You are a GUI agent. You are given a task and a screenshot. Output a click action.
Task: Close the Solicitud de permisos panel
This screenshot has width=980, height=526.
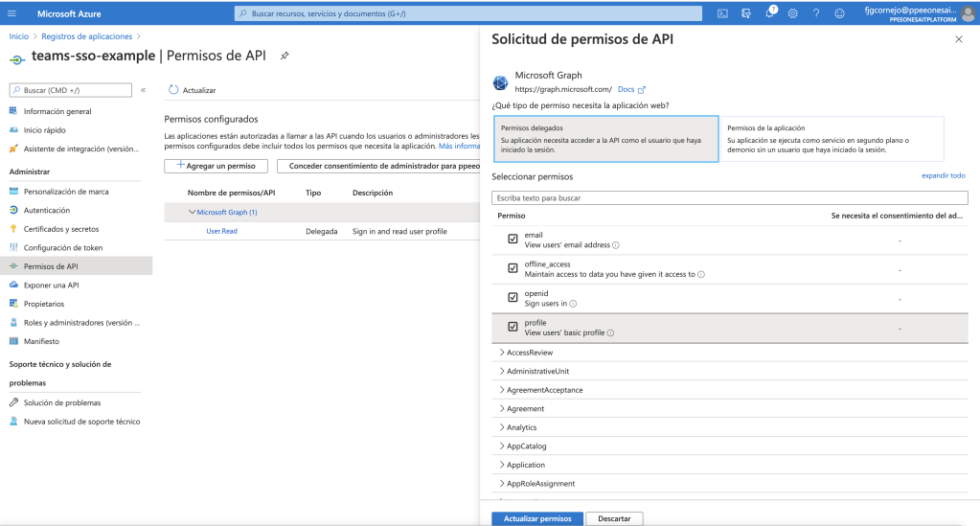(959, 39)
